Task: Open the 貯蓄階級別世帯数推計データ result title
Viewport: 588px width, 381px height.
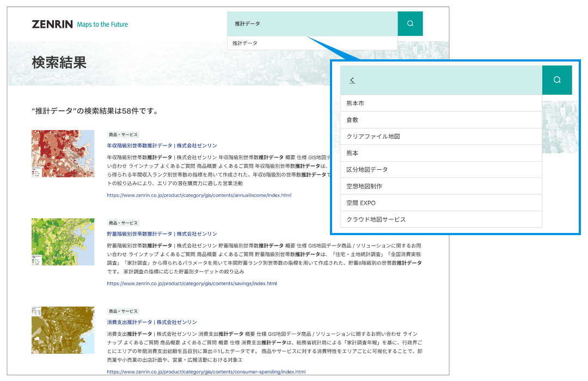Action: tap(162, 233)
